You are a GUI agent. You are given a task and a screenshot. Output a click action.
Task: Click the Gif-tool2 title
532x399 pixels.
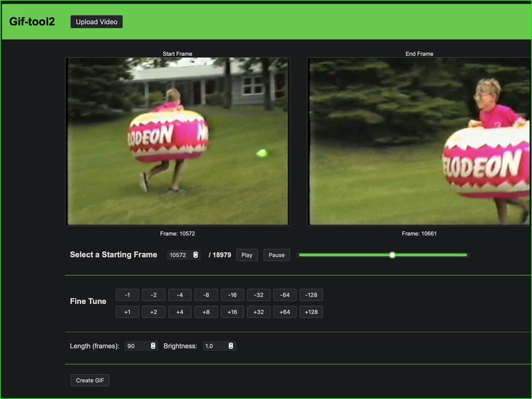pos(32,22)
